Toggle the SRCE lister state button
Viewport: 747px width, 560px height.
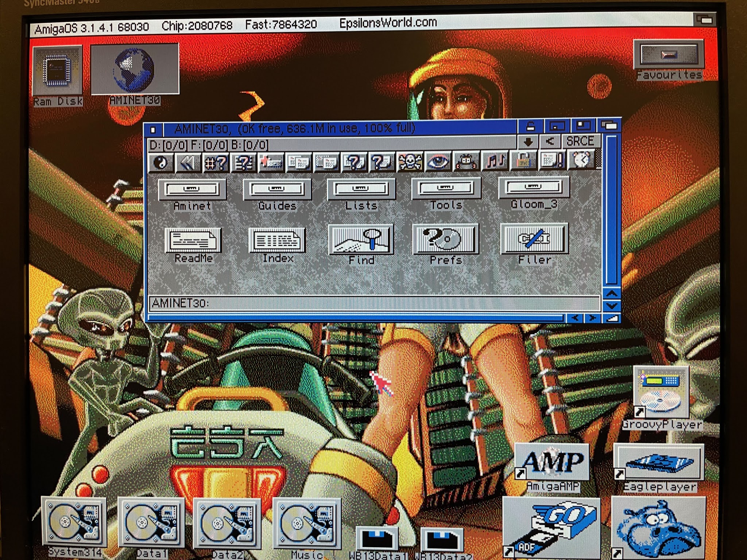580,141
